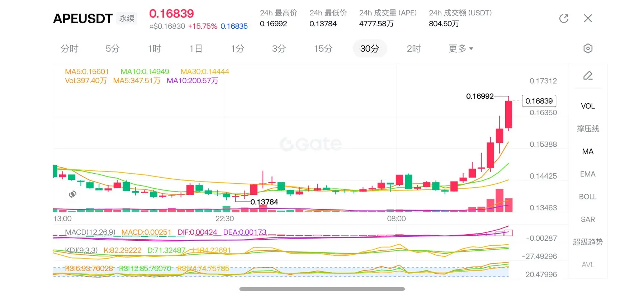This screenshot has width=644, height=297.
Task: Open chart settings hexagon icon
Action: [588, 48]
